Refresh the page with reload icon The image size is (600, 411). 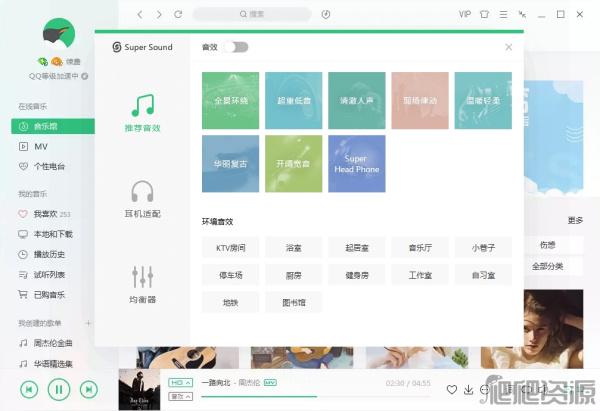178,15
